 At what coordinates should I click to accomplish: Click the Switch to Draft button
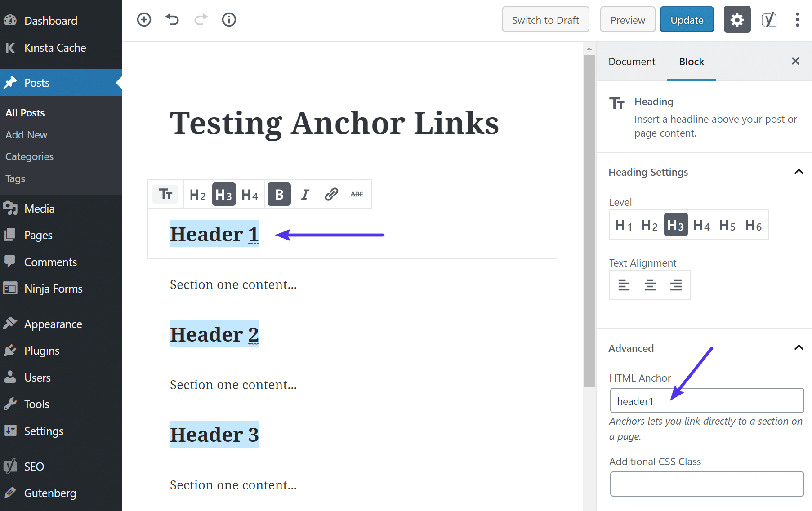tap(545, 19)
